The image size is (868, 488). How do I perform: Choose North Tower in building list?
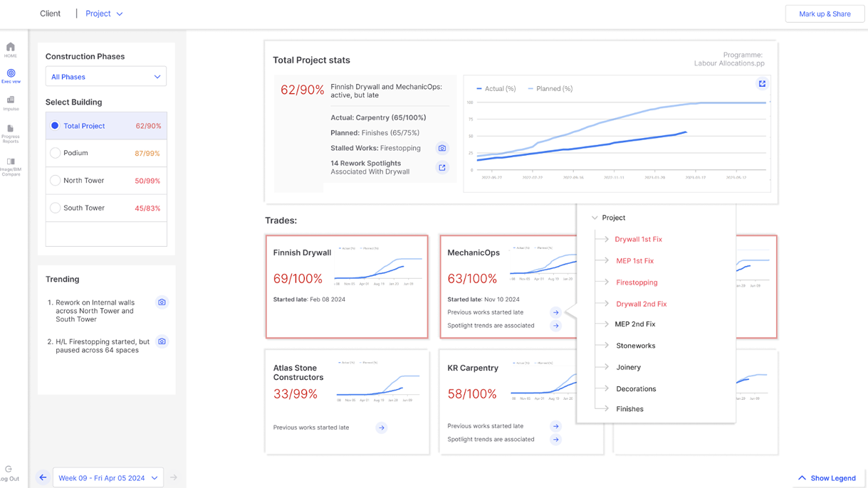(x=56, y=180)
